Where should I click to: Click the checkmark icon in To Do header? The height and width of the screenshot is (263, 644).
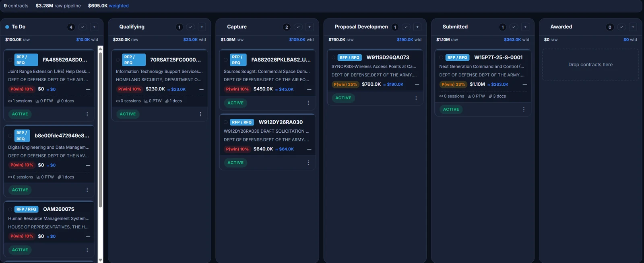(83, 27)
